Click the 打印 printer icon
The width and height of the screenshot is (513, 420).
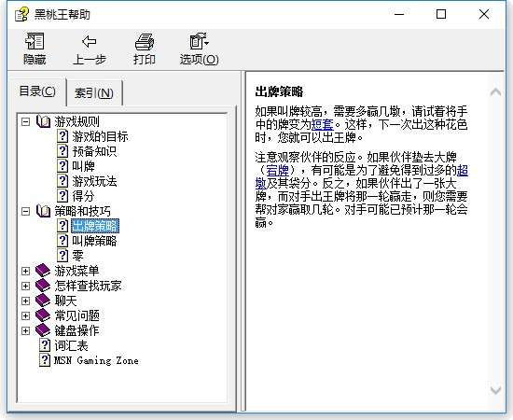coord(145,42)
